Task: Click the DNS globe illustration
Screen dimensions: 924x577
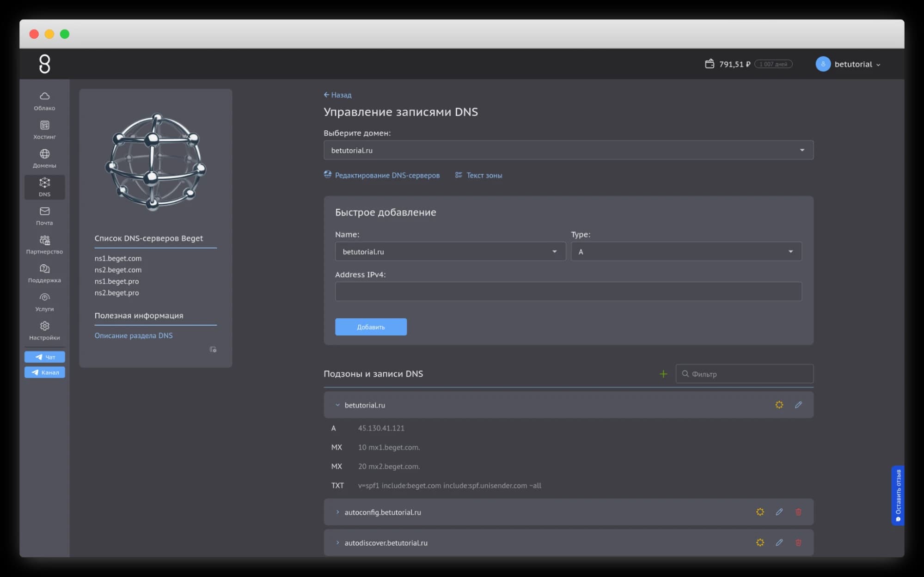Action: coord(155,162)
